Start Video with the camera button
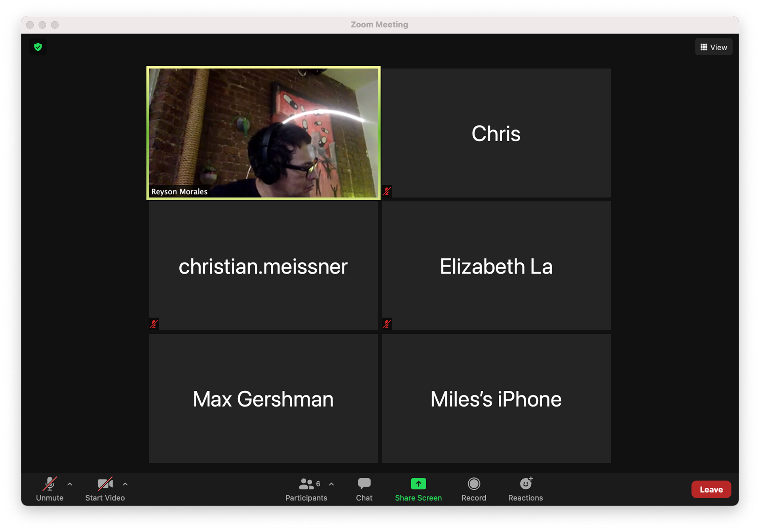 (105, 489)
